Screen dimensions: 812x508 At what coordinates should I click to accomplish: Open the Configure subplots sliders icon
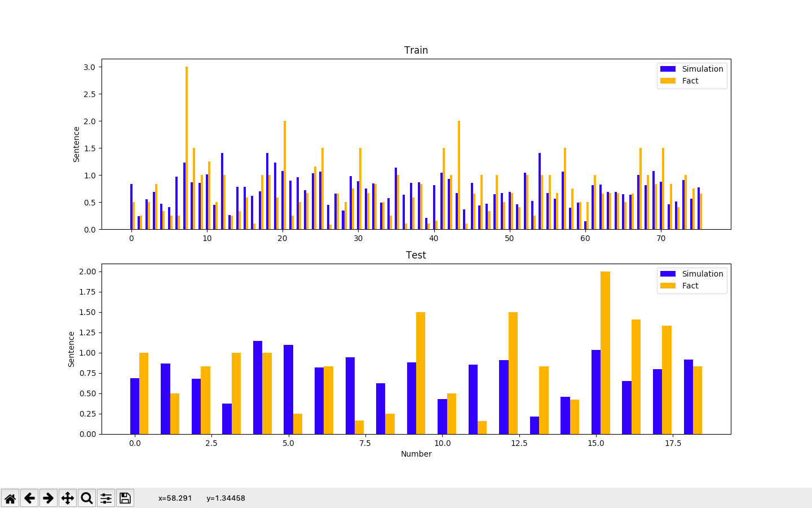click(106, 498)
